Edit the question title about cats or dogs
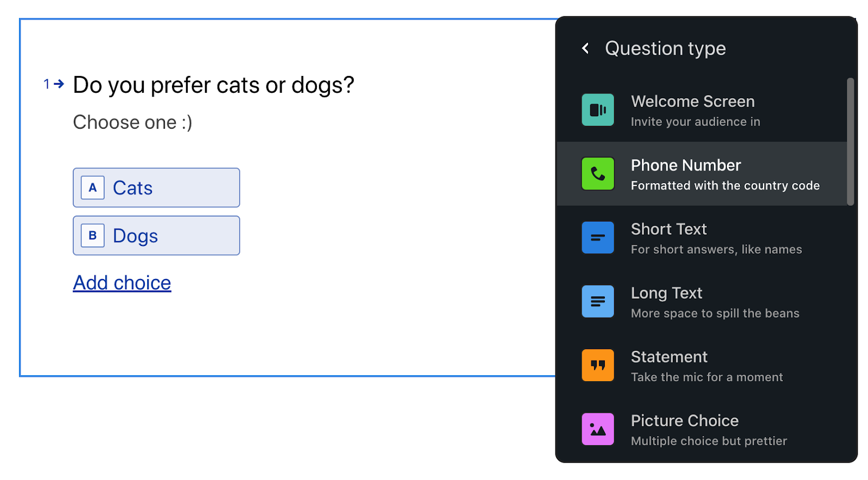The image size is (868, 480). [x=213, y=85]
